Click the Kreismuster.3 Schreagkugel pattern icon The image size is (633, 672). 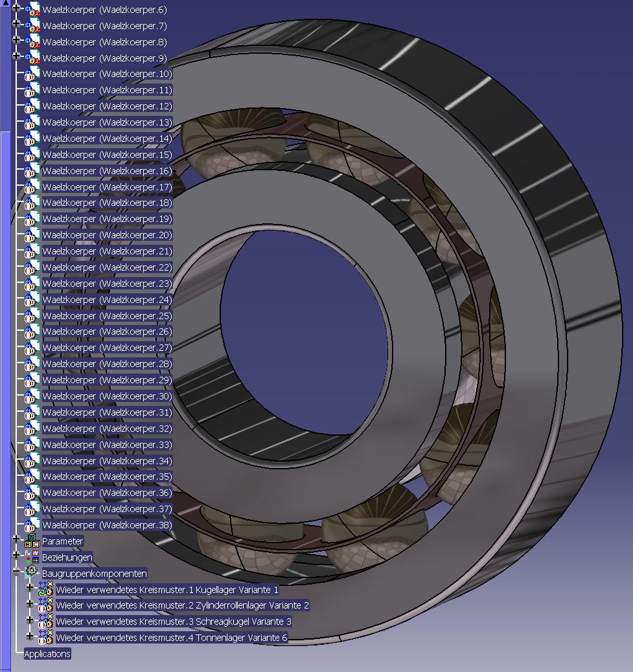pos(45,622)
